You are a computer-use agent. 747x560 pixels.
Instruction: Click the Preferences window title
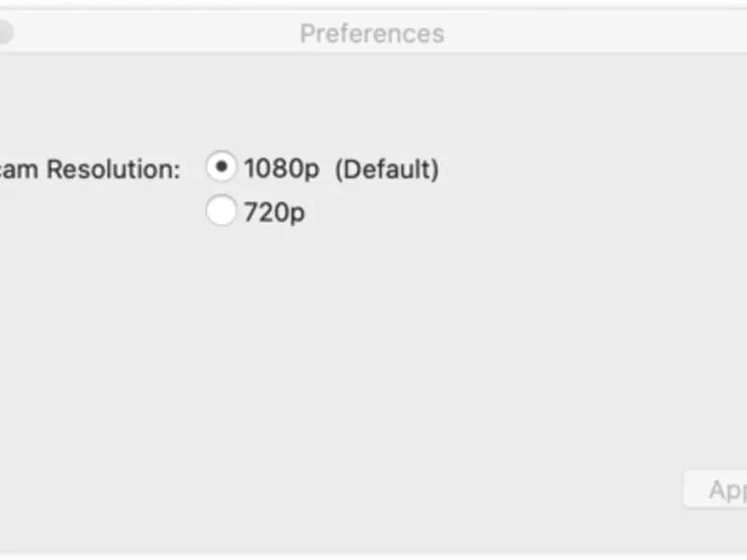[x=372, y=34]
